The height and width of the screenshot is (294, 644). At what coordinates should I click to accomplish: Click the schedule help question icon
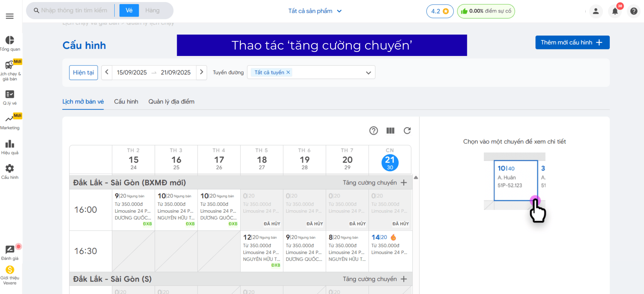[x=373, y=131]
